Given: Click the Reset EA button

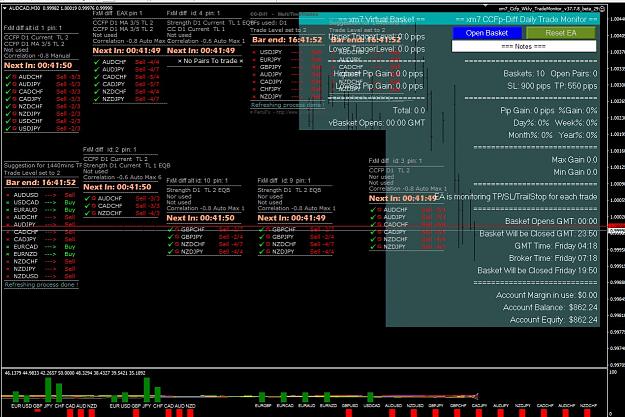Looking at the screenshot, I should 560,33.
